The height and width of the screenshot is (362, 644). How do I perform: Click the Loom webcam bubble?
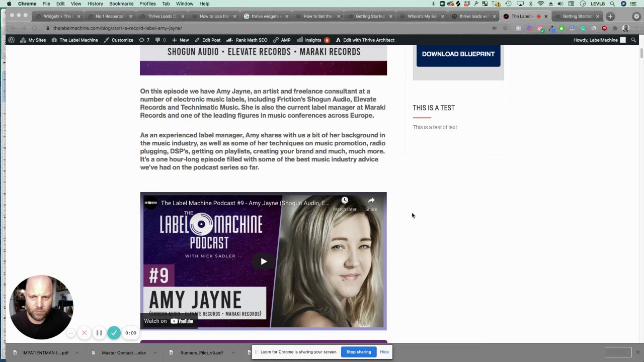(x=41, y=307)
